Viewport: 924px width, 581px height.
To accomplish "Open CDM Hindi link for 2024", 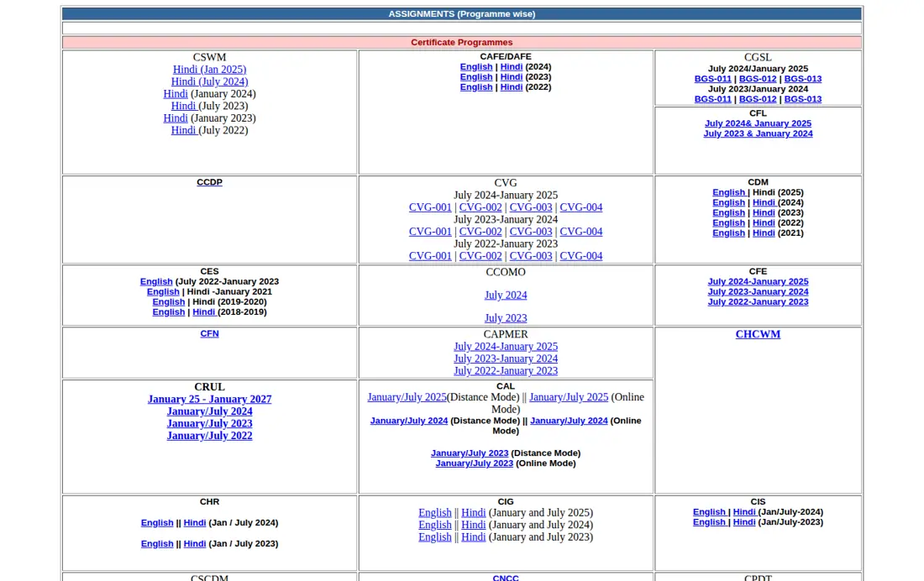I will click(765, 202).
